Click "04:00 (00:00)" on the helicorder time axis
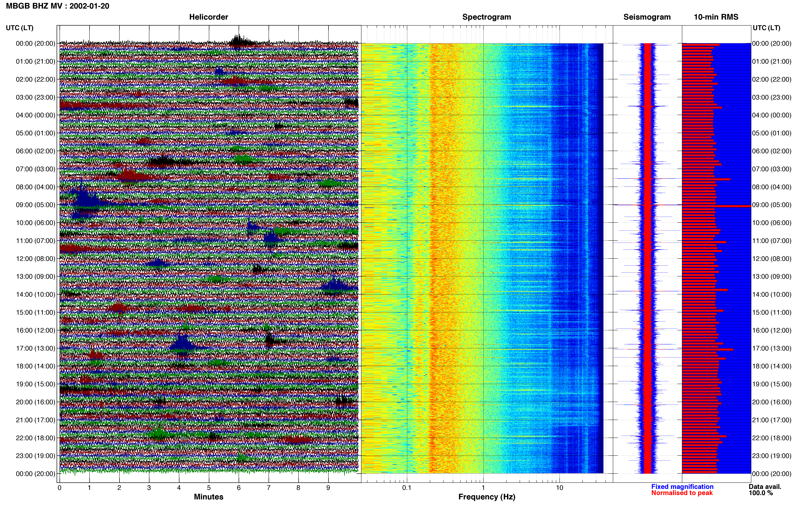The height and width of the screenshot is (508, 812). (36, 115)
